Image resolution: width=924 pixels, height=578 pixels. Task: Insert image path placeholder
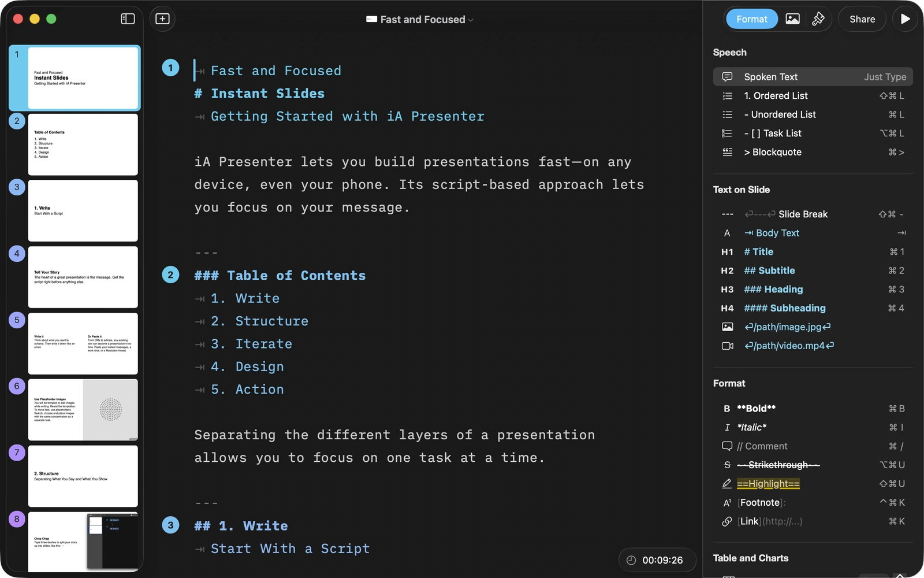tap(813, 327)
